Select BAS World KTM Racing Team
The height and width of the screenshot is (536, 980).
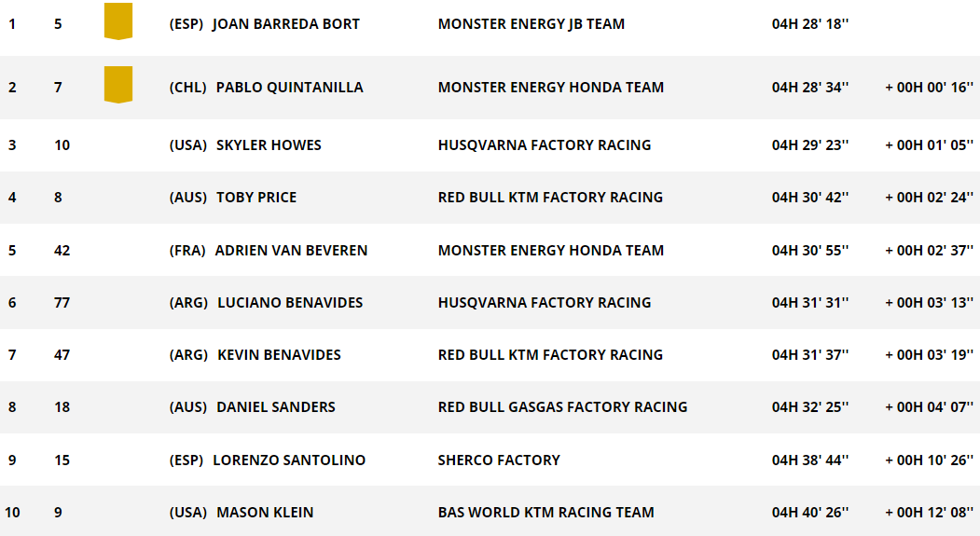tap(545, 513)
